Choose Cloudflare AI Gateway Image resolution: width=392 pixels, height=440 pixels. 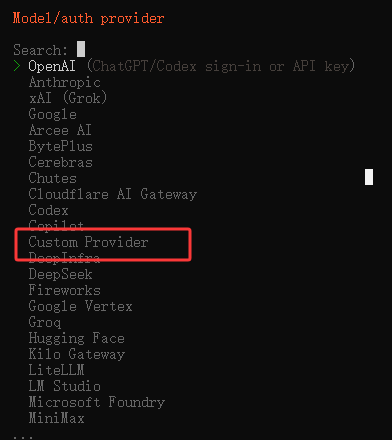pos(113,194)
